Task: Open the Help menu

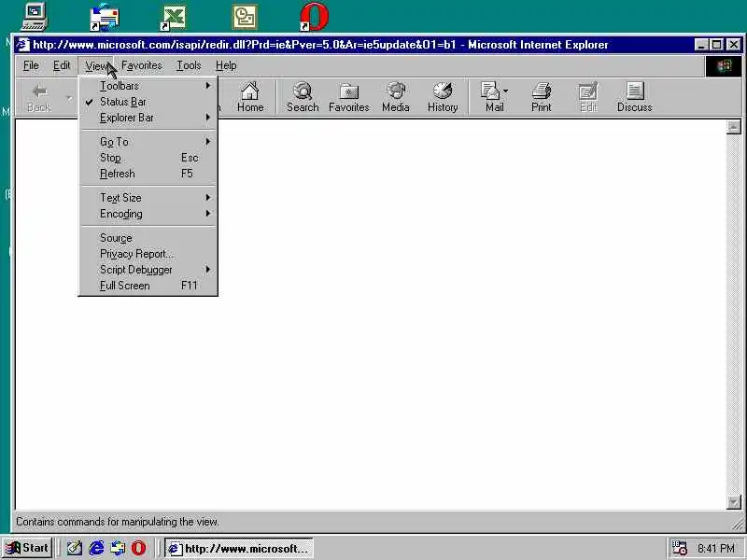Action: click(x=226, y=65)
